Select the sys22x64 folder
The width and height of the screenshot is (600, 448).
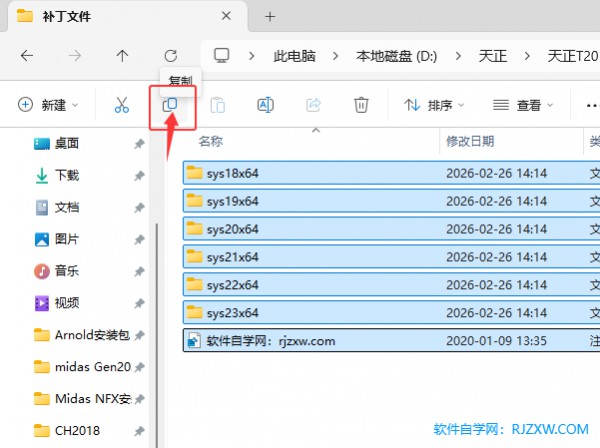coord(391,285)
